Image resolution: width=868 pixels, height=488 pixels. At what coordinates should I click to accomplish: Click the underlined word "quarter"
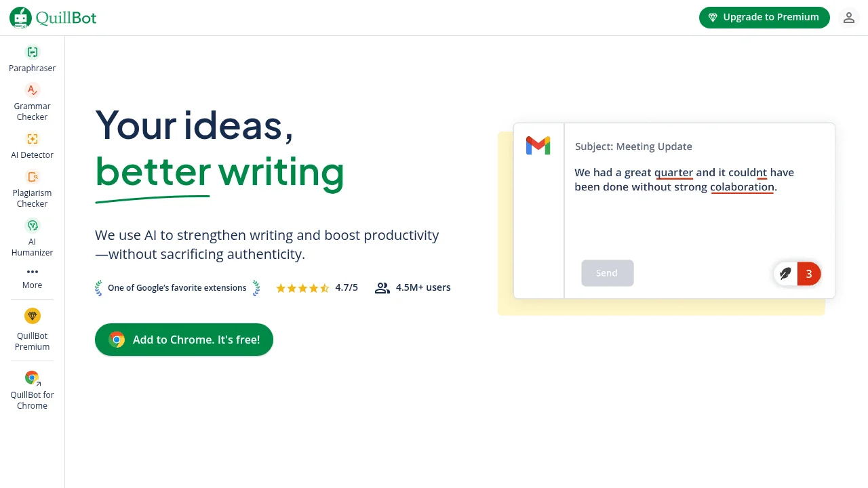673,173
